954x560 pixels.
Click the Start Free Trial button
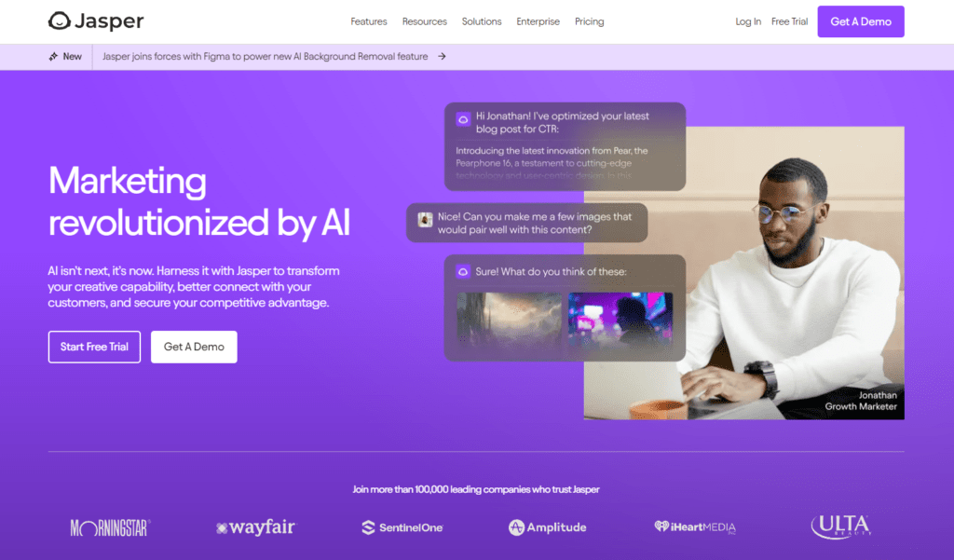[x=94, y=347]
